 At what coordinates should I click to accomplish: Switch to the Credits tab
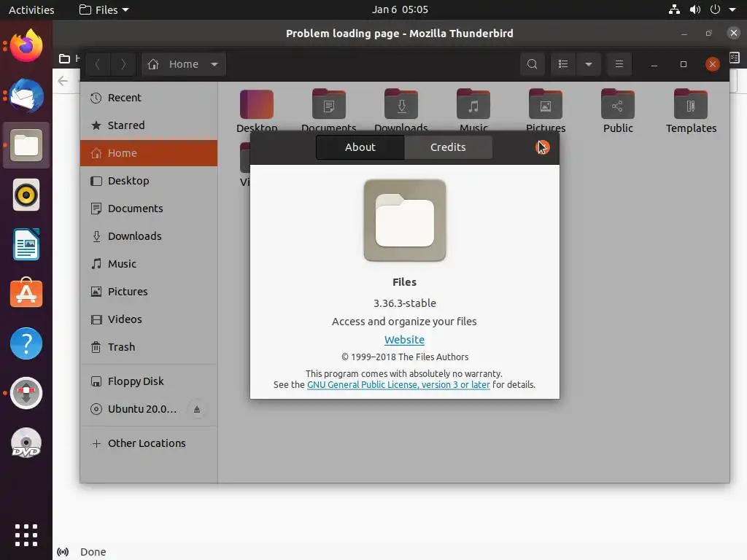(448, 147)
